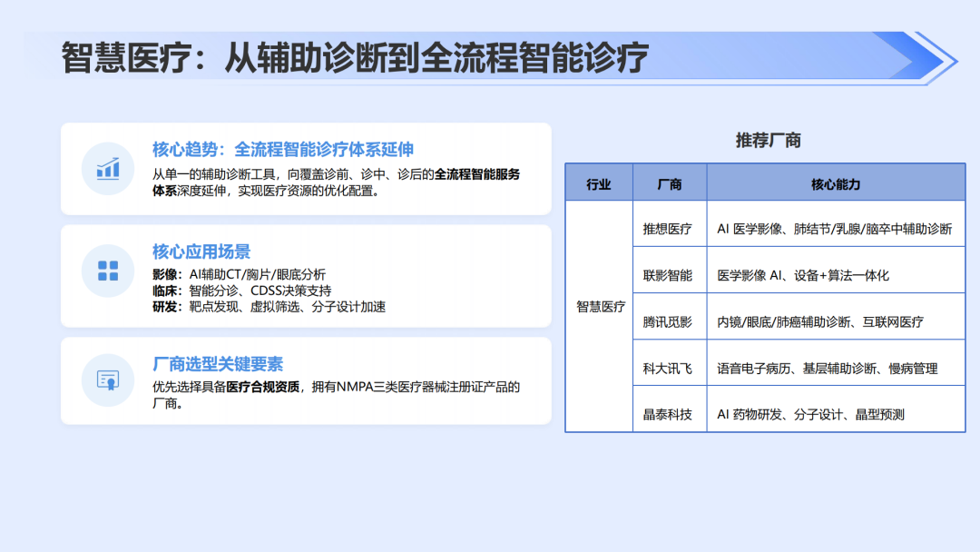Viewport: 980px width, 552px height.
Task: Select heading 核心趋势：全流程智能诊疗体系延伸
Action: coord(282,150)
